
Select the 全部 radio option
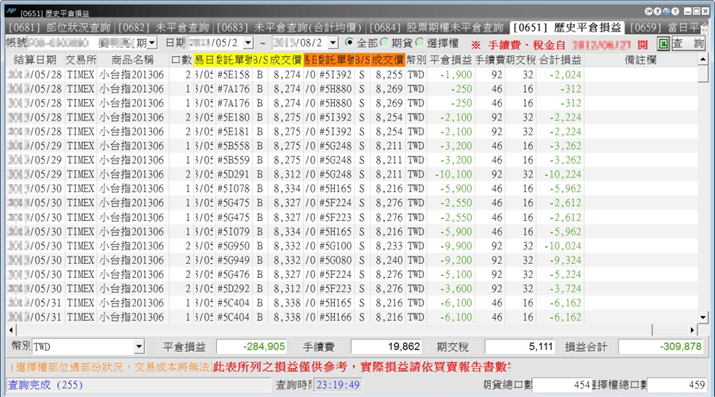(349, 43)
